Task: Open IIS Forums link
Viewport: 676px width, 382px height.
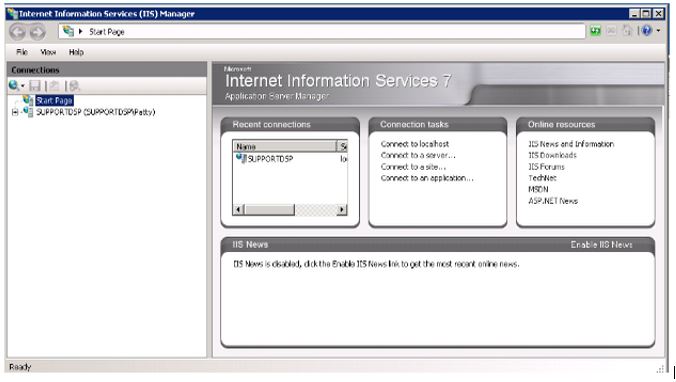Action: 546,167
